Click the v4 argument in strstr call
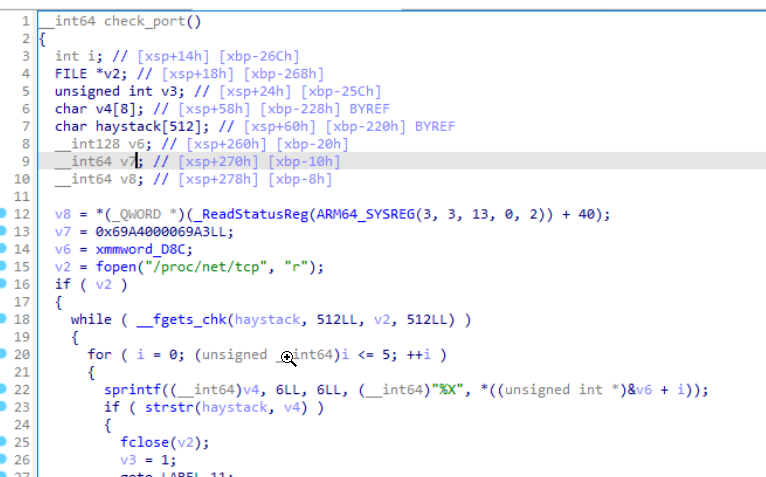Image resolution: width=766 pixels, height=477 pixels. point(292,408)
